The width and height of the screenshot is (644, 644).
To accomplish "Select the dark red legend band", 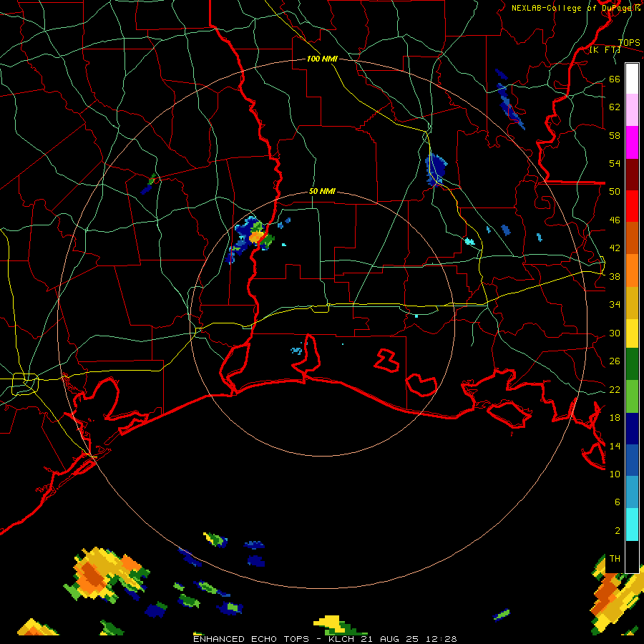I will [632, 175].
